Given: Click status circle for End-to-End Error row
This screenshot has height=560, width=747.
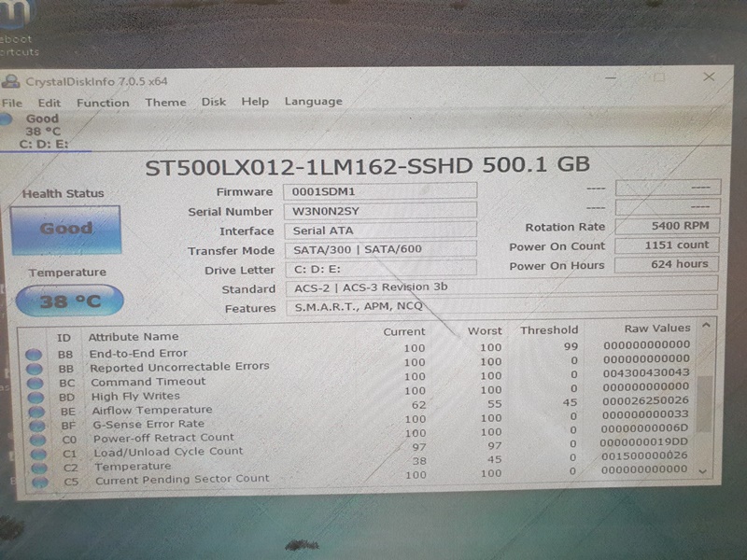Looking at the screenshot, I should (34, 355).
